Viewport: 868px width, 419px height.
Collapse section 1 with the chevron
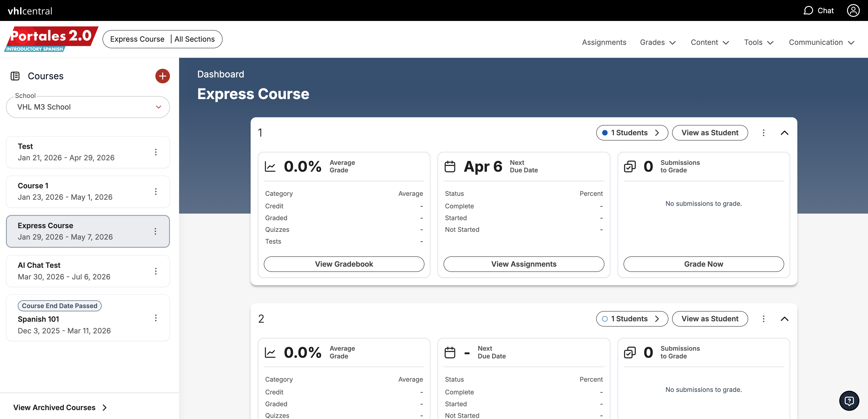784,133
